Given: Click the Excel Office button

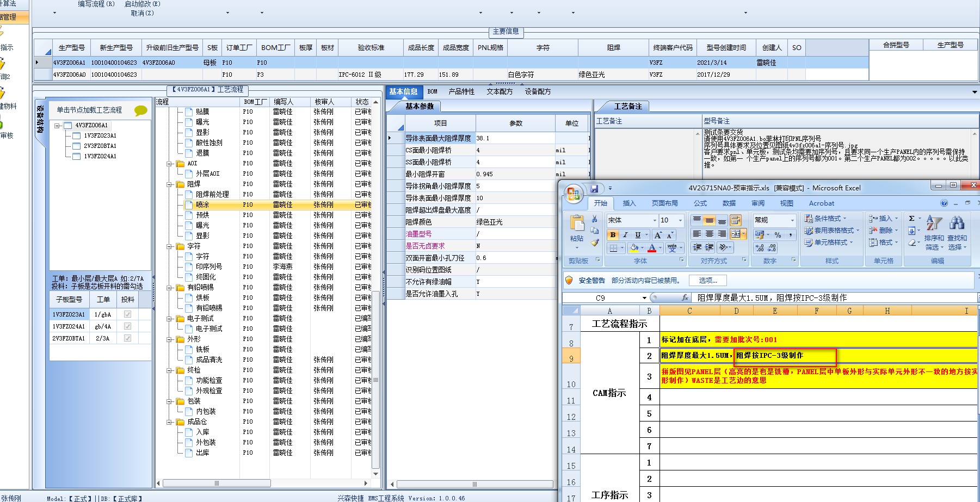Looking at the screenshot, I should click(x=573, y=194).
